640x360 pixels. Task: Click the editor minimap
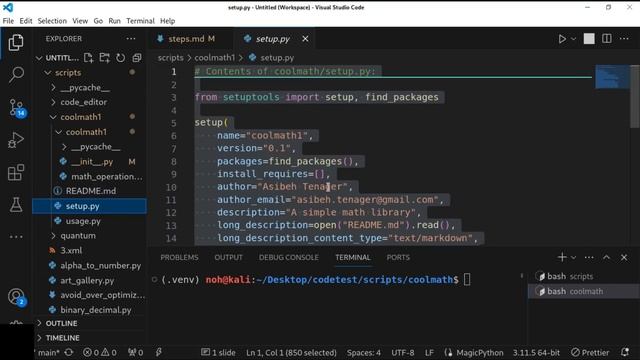click(612, 77)
